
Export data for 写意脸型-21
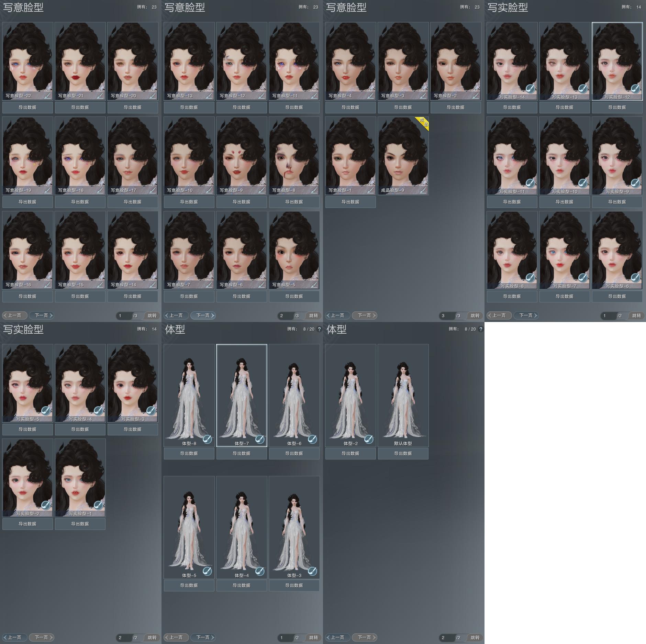coord(80,108)
